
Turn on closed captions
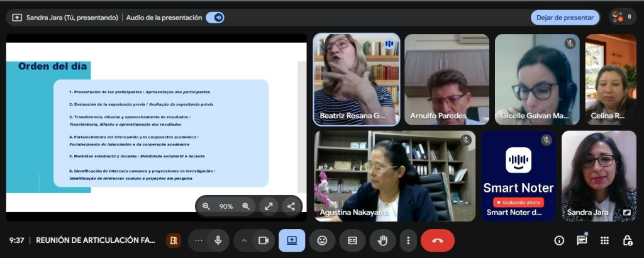[x=352, y=240]
